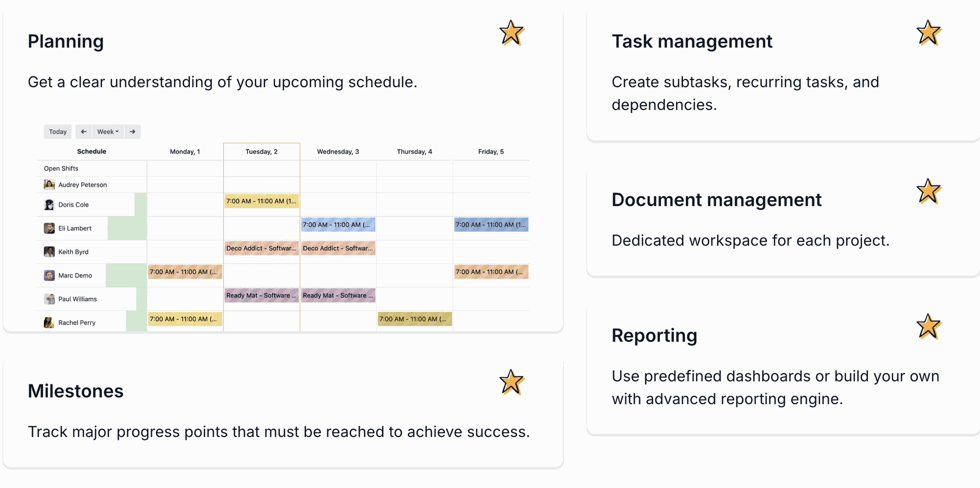Image resolution: width=980 pixels, height=488 pixels.
Task: Click the star icon on Reporting card
Action: 928,327
